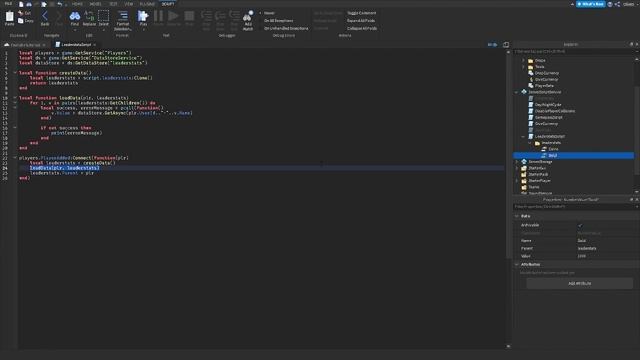Click the help icon beside What's New
Screen dimensions: 640x360
pyautogui.click(x=610, y=4)
